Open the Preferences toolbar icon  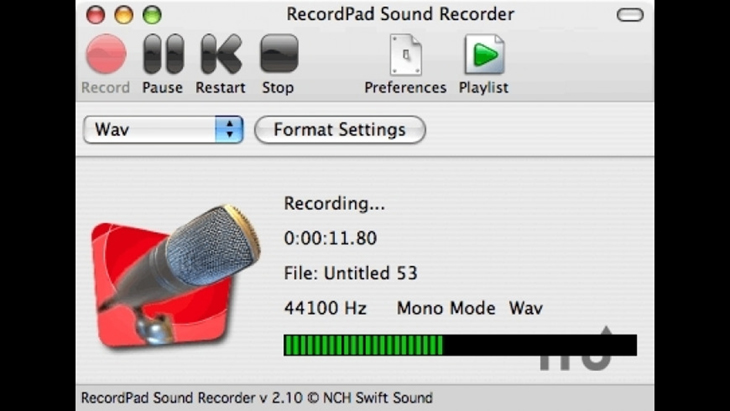click(x=405, y=55)
